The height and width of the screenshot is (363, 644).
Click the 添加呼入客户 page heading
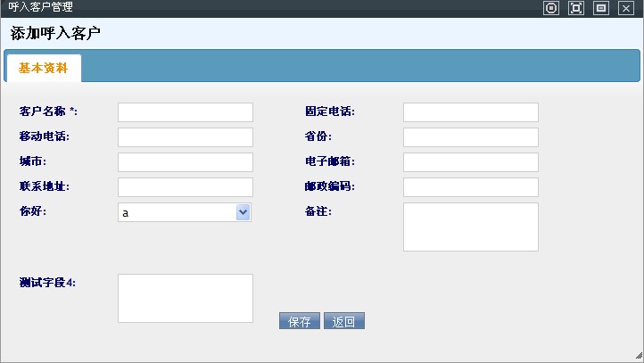tap(55, 34)
